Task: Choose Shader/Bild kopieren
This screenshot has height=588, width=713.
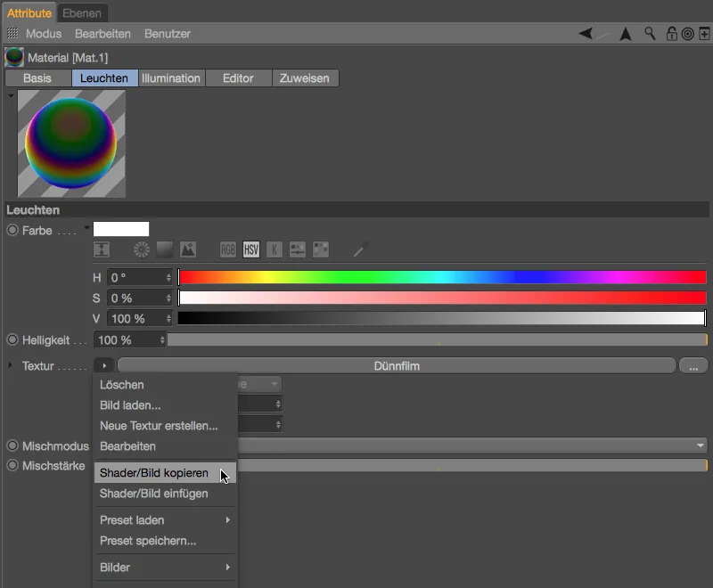Action: coord(165,472)
